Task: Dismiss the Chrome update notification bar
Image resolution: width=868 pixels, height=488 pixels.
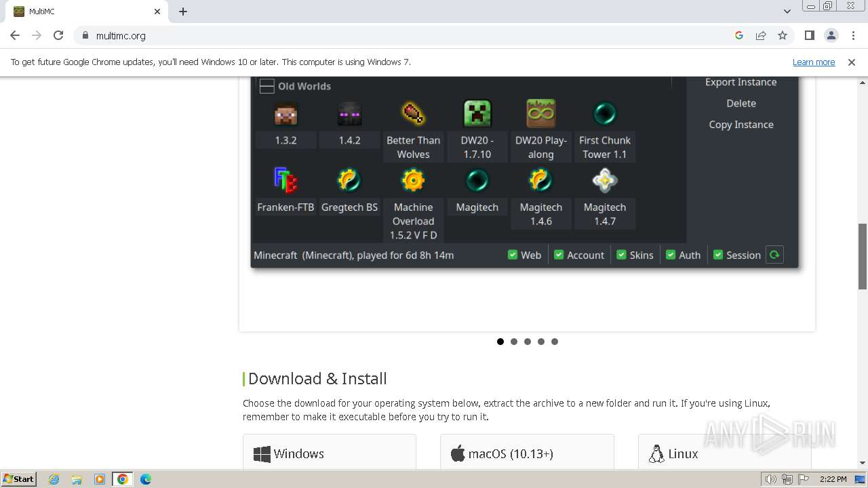Action: [x=852, y=62]
